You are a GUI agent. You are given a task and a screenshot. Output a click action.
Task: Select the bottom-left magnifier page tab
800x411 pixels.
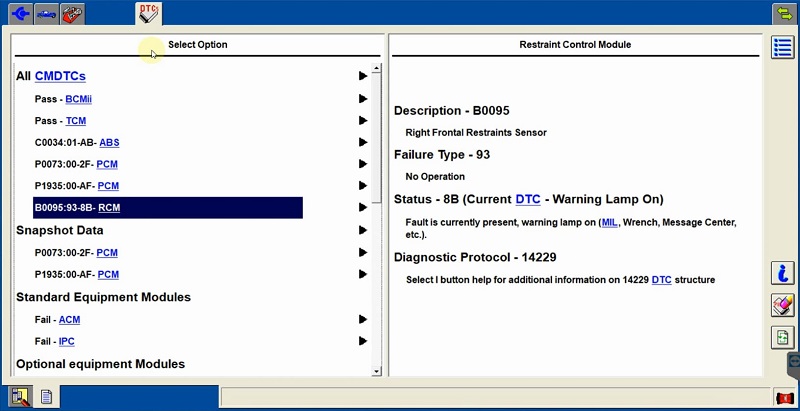coord(20,396)
